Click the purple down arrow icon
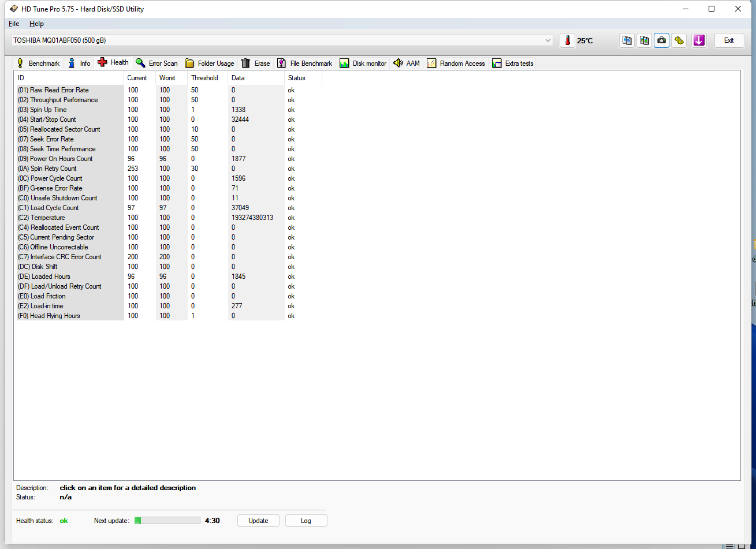The image size is (756, 549). pos(699,40)
